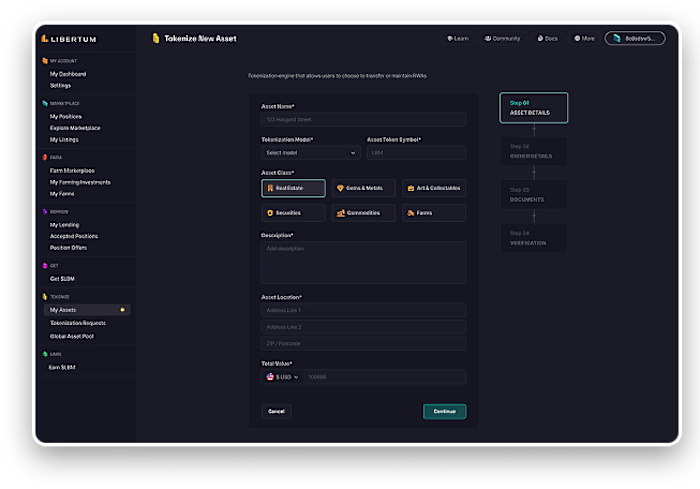Image resolution: width=700 pixels, height=489 pixels.
Task: Click the Cancel button
Action: pos(276,411)
